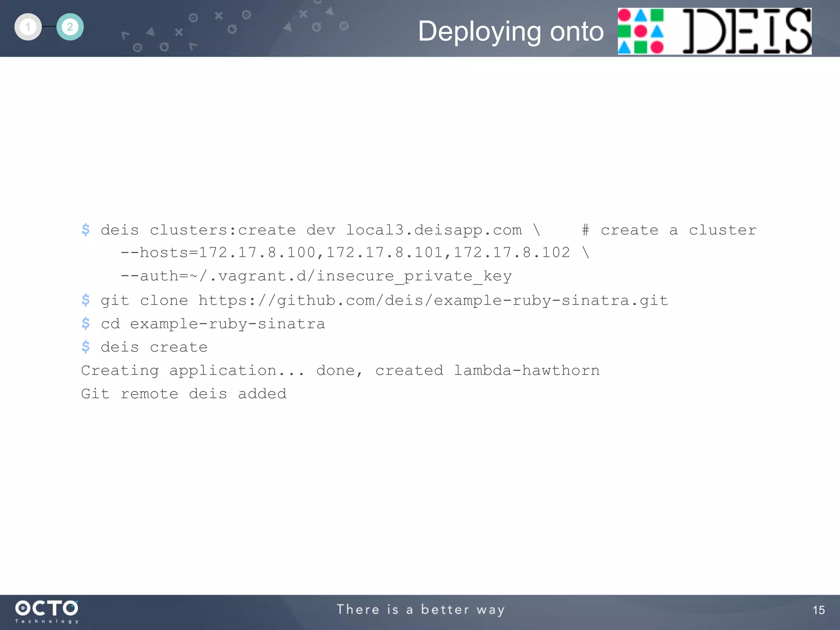The height and width of the screenshot is (630, 840).
Task: Click the '--hosts=172.17.8.100,...' line
Action: coord(355,253)
